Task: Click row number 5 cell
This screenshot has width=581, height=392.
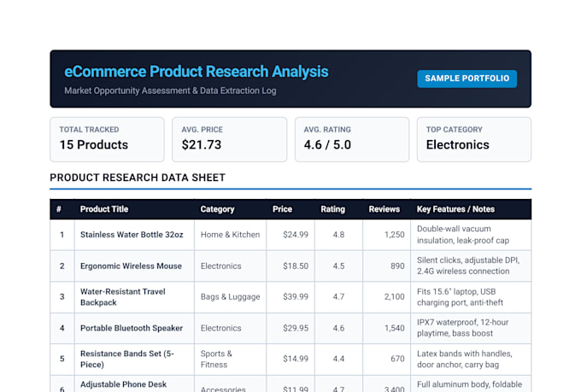Action: click(x=62, y=359)
